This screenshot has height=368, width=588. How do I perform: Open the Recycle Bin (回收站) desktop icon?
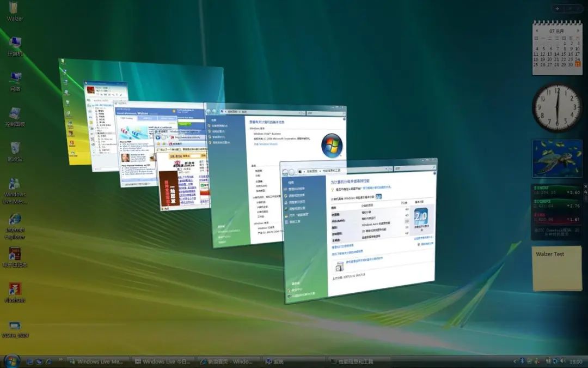(14, 147)
